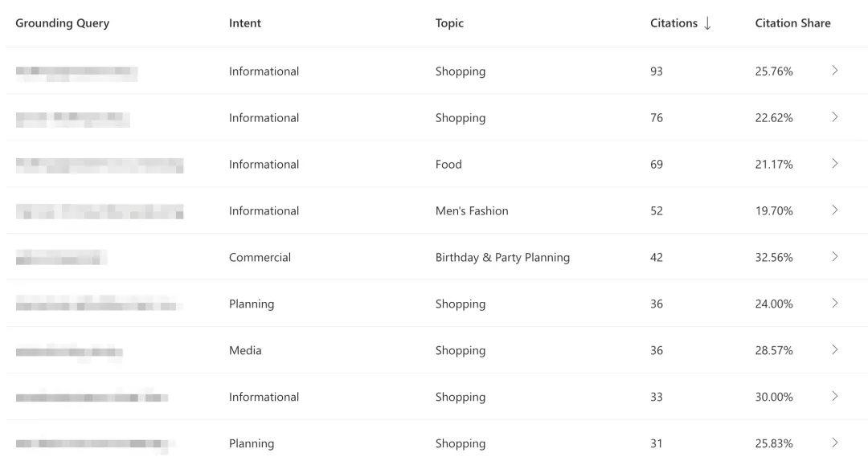The height and width of the screenshot is (461, 868).
Task: Expand the row with 93 citations
Action: click(x=835, y=71)
